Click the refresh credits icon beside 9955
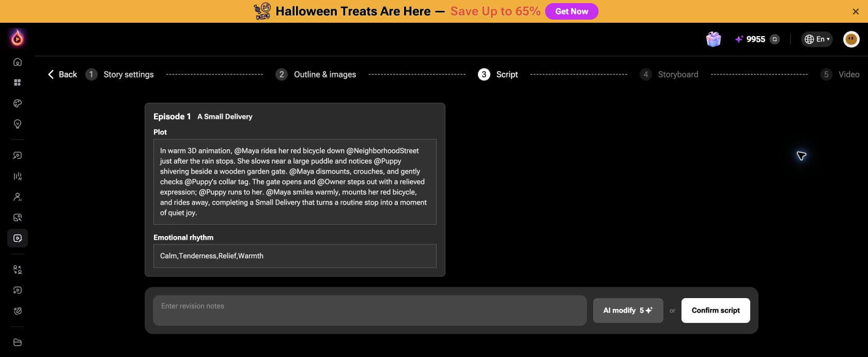Screen dimensions: 868x357 click(774, 39)
